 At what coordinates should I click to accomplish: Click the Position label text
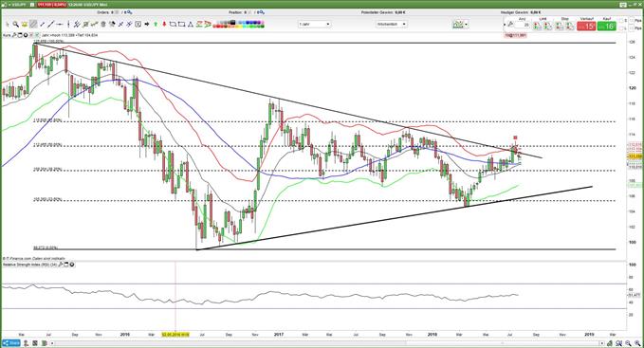pyautogui.click(x=236, y=12)
